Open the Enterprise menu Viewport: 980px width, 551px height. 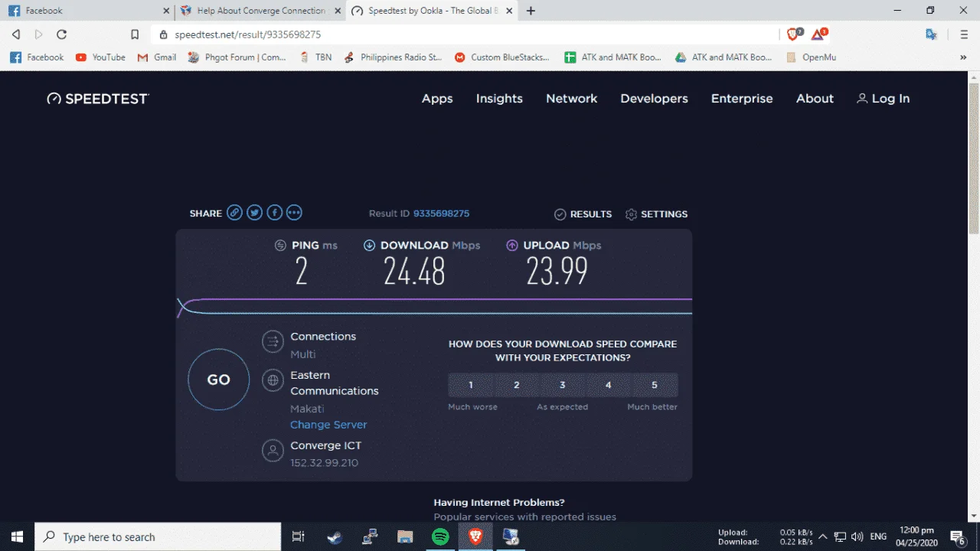(742, 99)
